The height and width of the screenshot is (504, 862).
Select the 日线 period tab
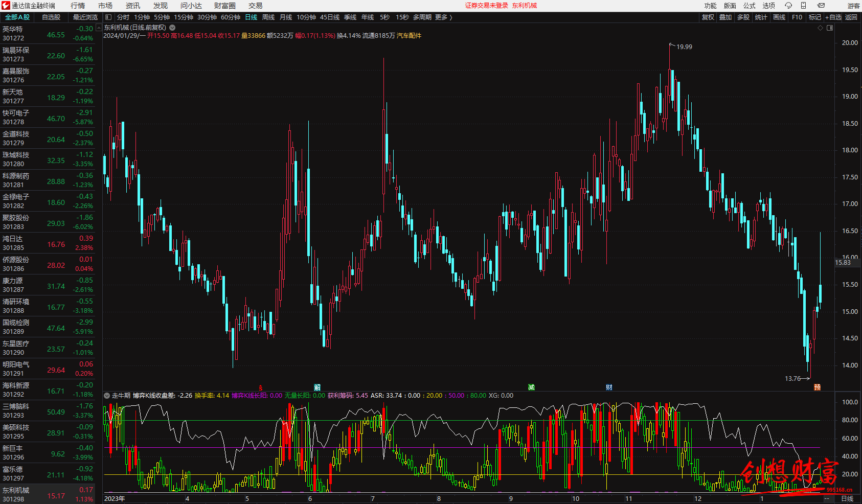(x=251, y=17)
